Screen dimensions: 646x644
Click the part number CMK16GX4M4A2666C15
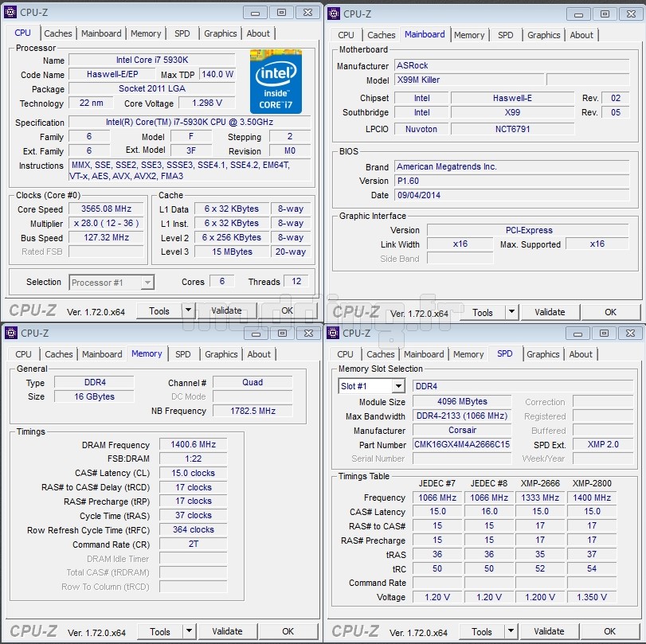tap(462, 444)
